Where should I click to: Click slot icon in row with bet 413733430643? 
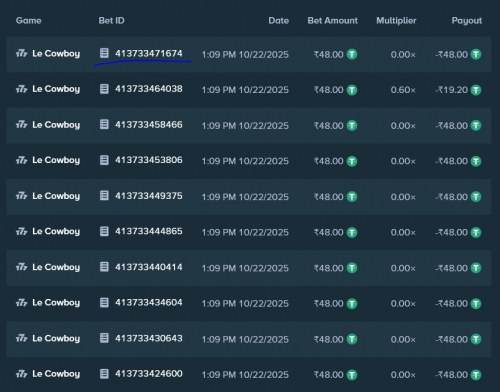pyautogui.click(x=22, y=339)
